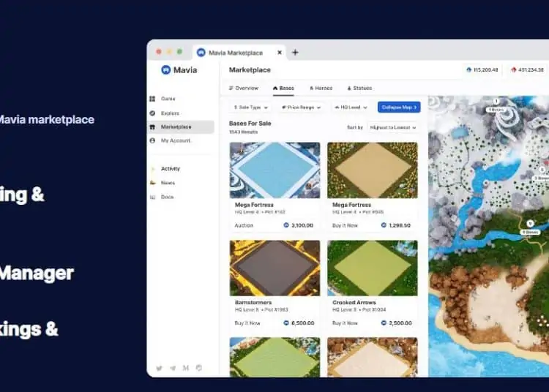This screenshot has width=549, height=392.
Task: Click the Bases For Sale heading
Action: [x=250, y=124]
